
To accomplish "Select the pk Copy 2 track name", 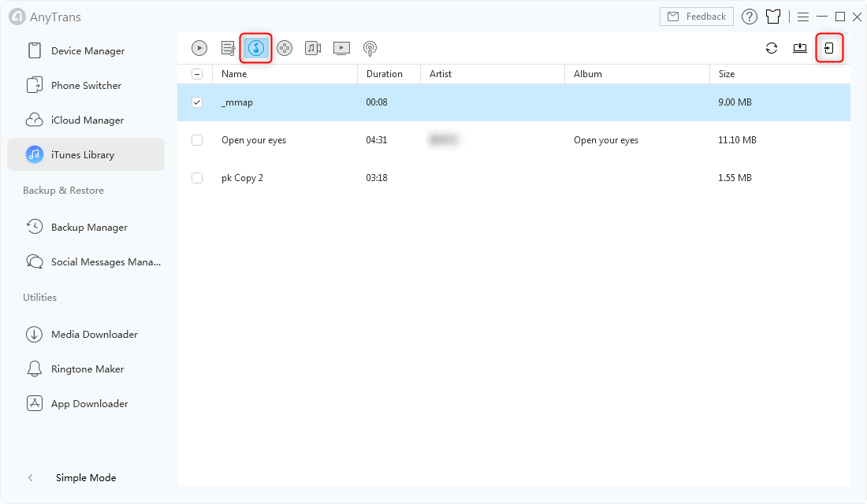I will (x=242, y=178).
